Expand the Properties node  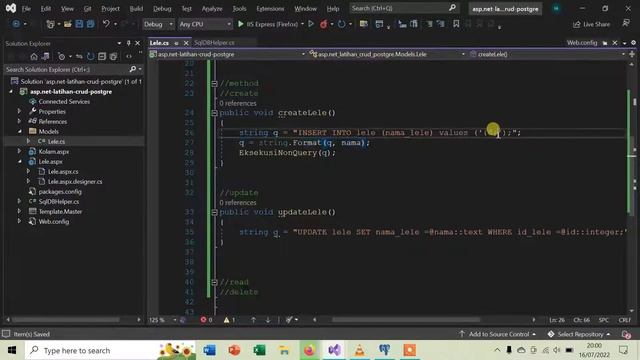[x=19, y=111]
